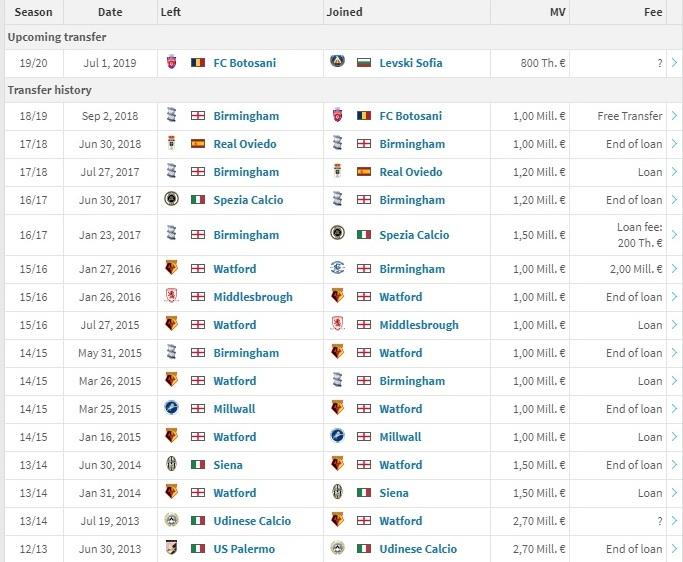
Task: Click the Spezia Calcio crest in the Jun 30, 2017 row
Action: (171, 199)
